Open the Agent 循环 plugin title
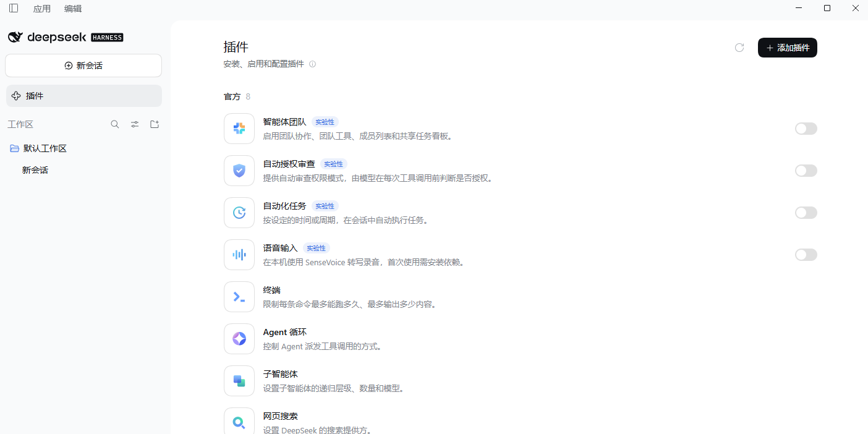 point(285,332)
